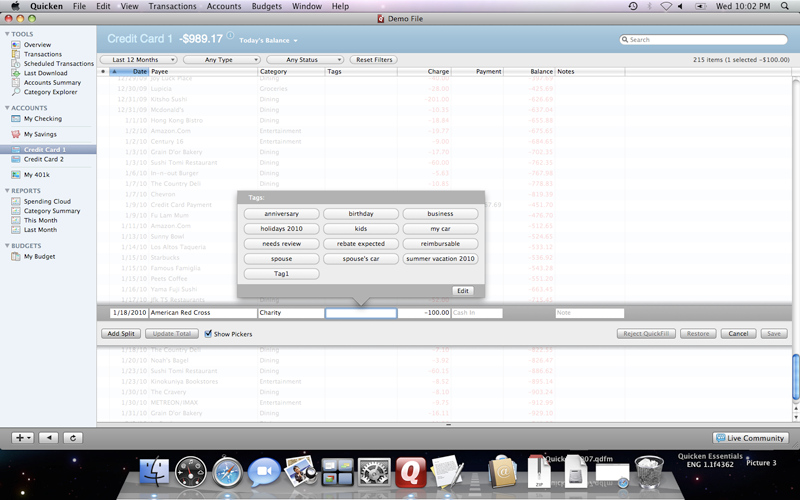Screen dimensions: 800x500
Task: Open the Last 12 Months filter dropdown
Action: click(138, 60)
